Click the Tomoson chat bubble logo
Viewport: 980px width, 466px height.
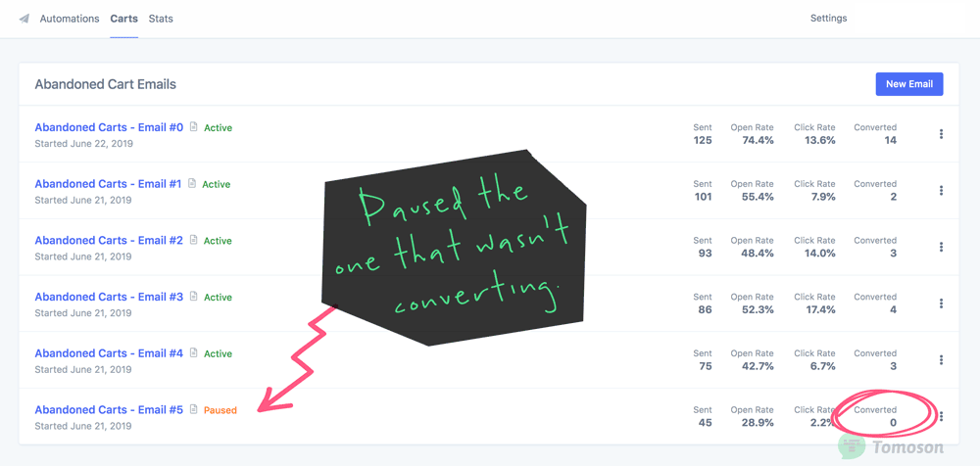pos(851,446)
